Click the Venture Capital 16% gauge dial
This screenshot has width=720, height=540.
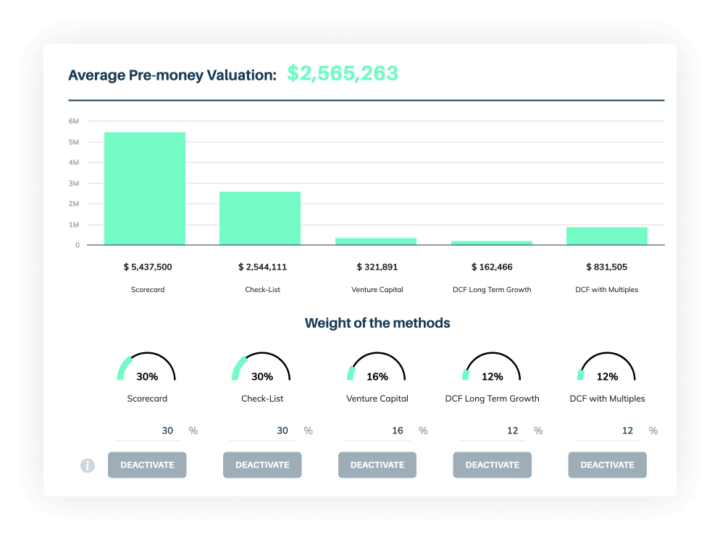[x=377, y=367]
